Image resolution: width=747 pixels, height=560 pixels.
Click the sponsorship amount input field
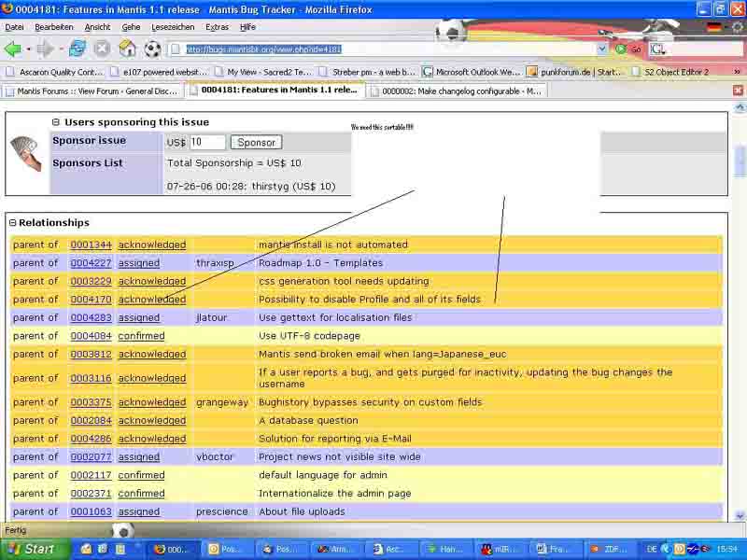[207, 143]
